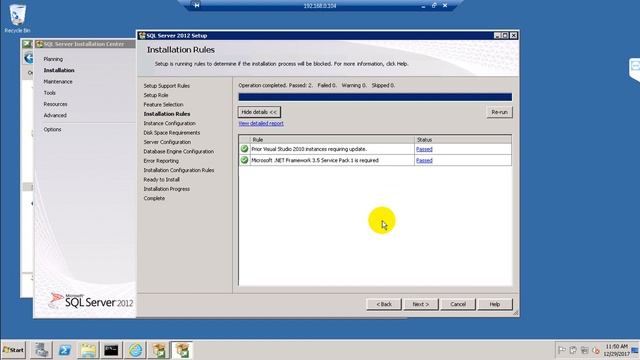The image size is (640, 360).
Task: Click 'Feature Selection' step in wizard list
Action: coord(163,104)
